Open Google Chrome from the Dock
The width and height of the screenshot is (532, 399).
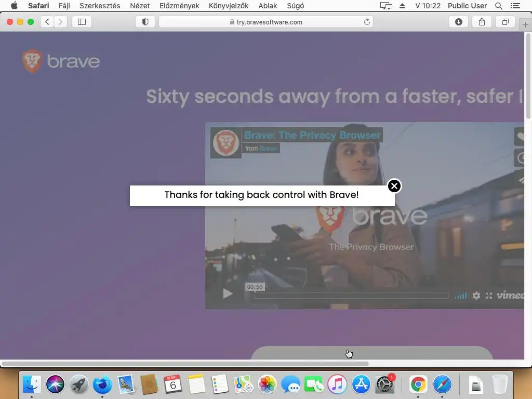(418, 384)
